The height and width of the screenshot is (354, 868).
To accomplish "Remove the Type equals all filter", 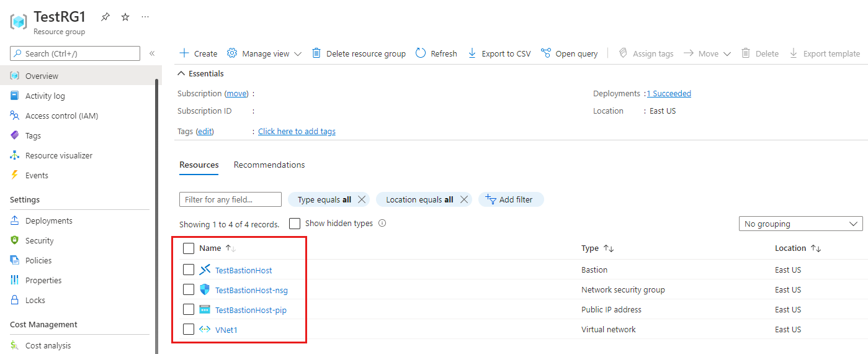I will coord(362,199).
